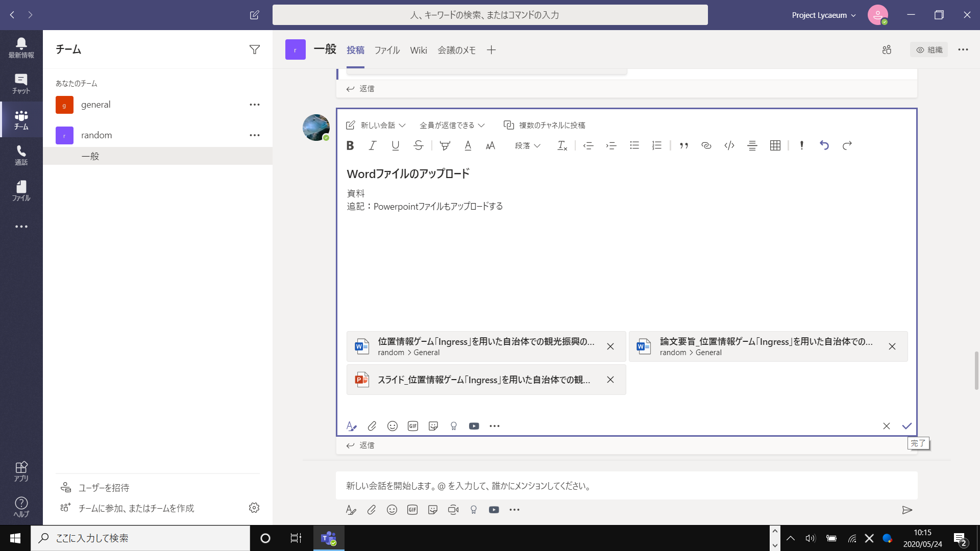Open the GIF picker
This screenshot has width=980, height=551.
[x=412, y=425]
